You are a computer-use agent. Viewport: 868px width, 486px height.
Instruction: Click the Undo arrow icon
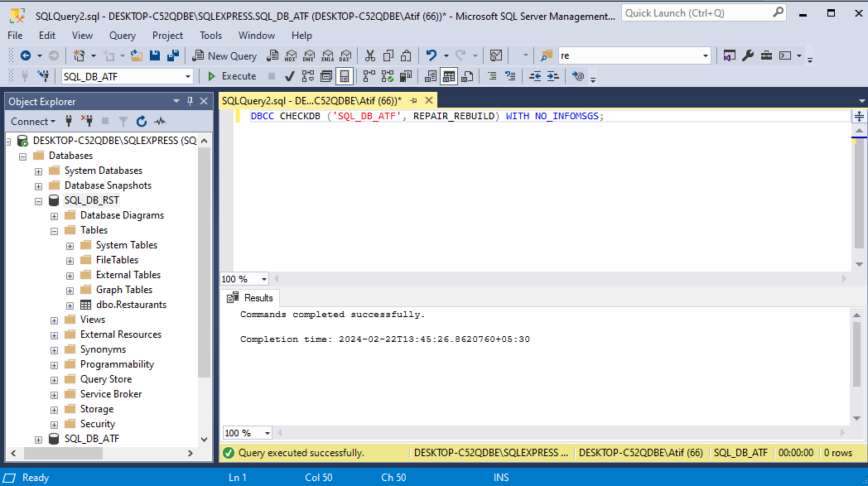coord(432,55)
